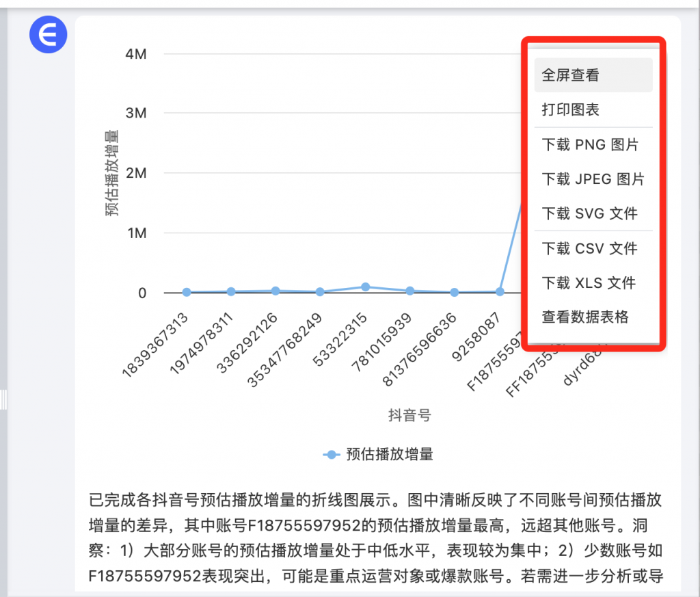Click the vertical 预估播放增量 y-axis title
This screenshot has width=700, height=597.
[x=111, y=173]
